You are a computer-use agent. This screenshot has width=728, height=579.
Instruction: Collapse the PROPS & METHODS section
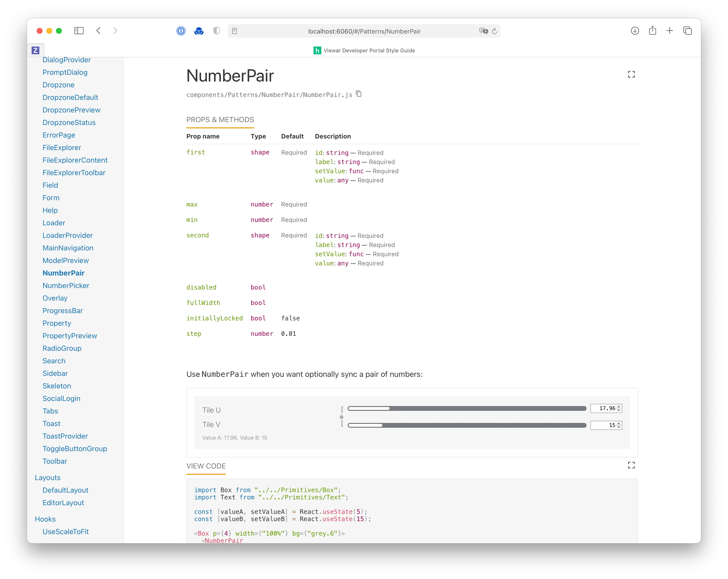[220, 120]
